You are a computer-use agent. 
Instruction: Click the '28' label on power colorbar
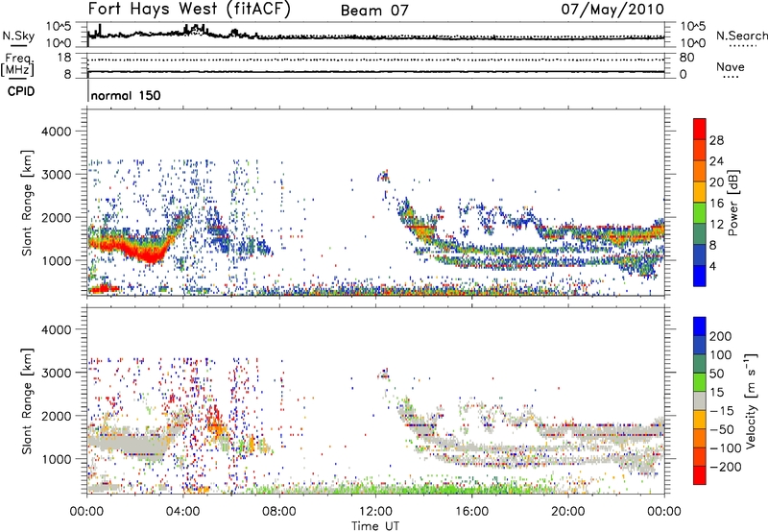point(716,140)
